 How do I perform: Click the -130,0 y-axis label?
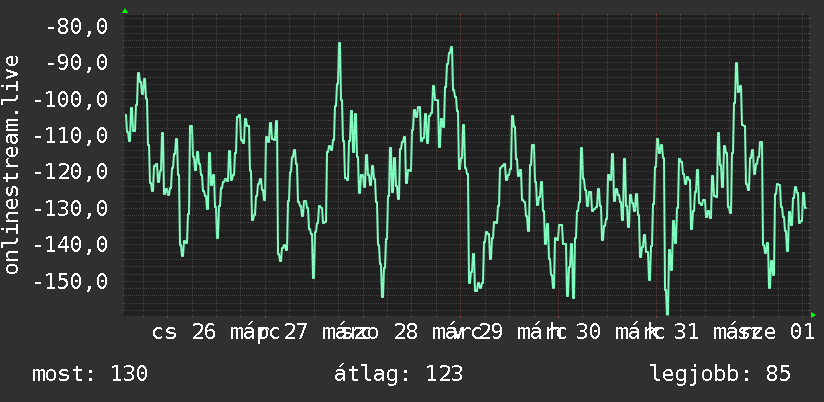tap(70, 209)
